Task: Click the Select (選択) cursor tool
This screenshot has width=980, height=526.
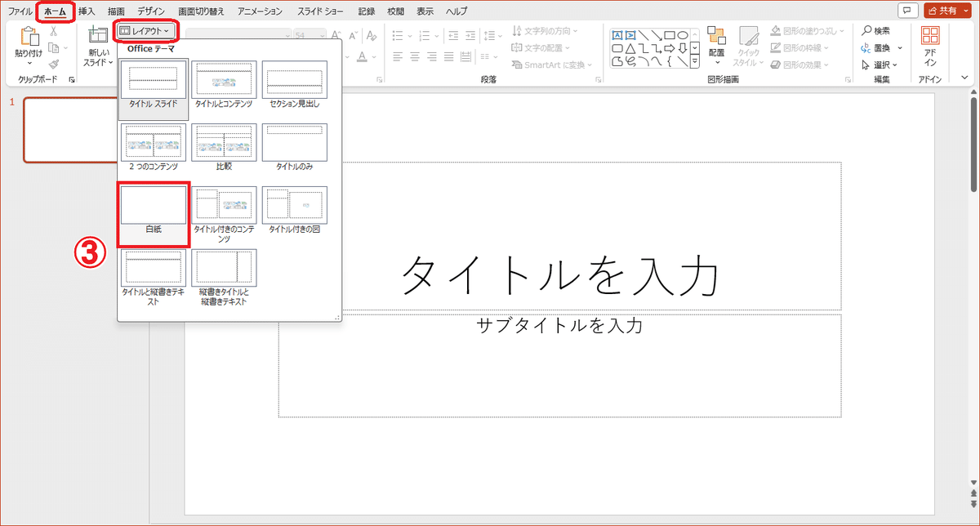Action: [878, 65]
